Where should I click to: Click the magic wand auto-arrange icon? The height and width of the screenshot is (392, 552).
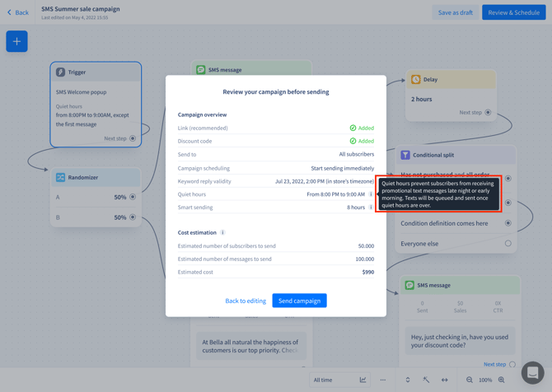coord(426,380)
